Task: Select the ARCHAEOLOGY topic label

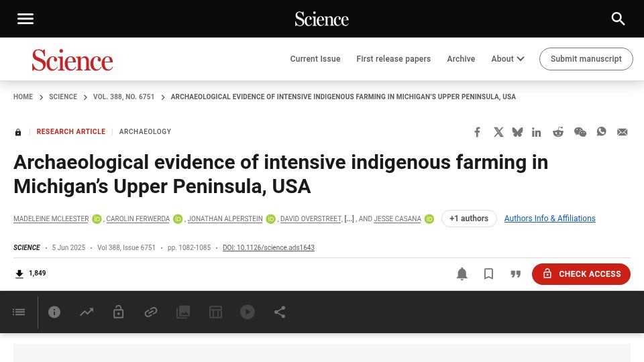Action: [x=145, y=132]
